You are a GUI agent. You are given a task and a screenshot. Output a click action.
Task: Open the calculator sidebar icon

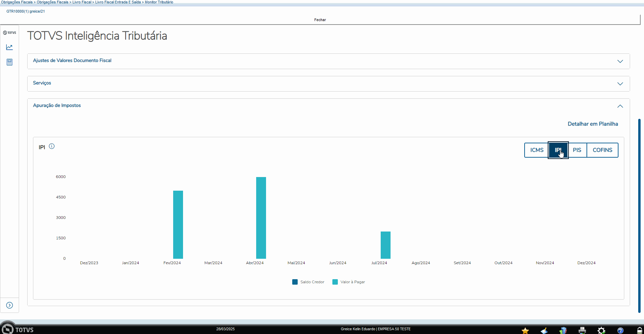pos(10,62)
